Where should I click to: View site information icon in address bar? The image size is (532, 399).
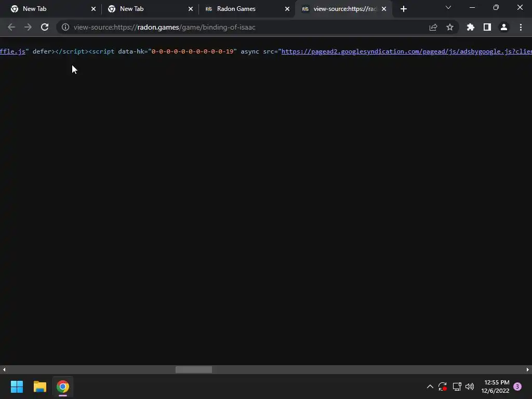65,27
